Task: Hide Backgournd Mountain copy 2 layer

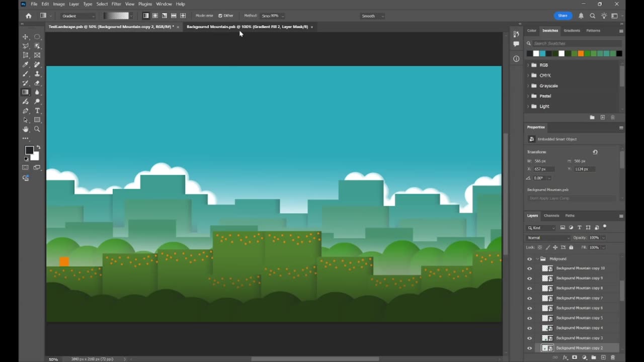Action: tap(529, 348)
